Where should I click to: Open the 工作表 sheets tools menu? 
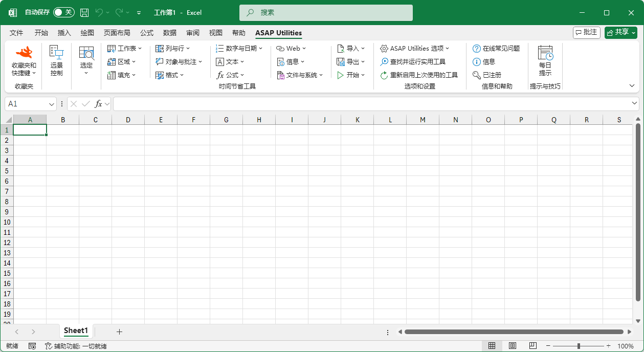[x=124, y=49]
